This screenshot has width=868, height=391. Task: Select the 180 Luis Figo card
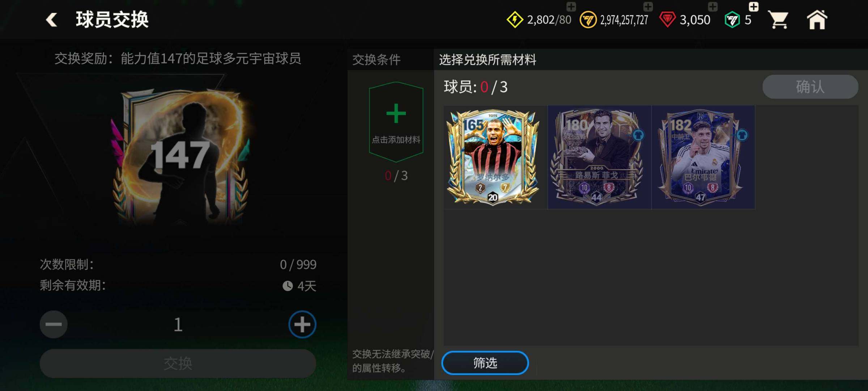click(599, 157)
